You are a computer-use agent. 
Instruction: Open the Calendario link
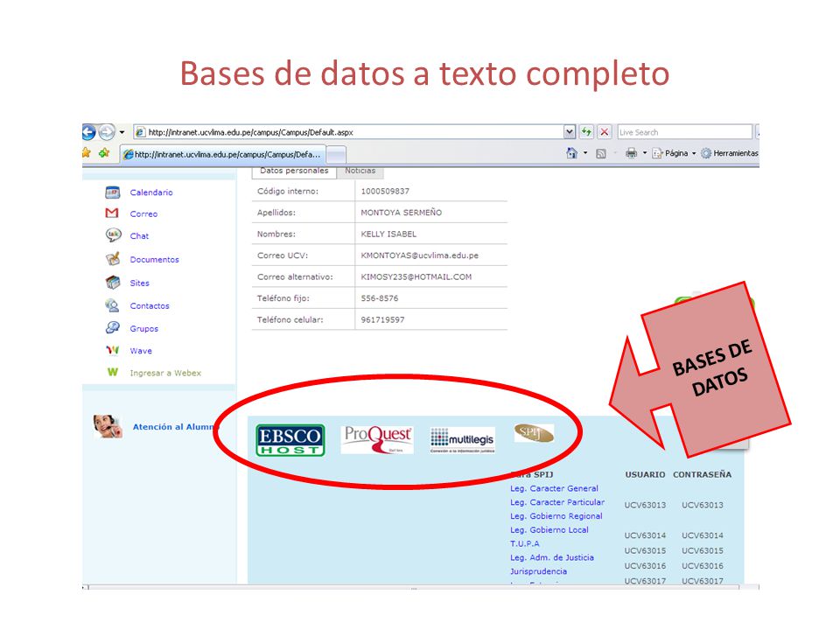click(x=151, y=192)
